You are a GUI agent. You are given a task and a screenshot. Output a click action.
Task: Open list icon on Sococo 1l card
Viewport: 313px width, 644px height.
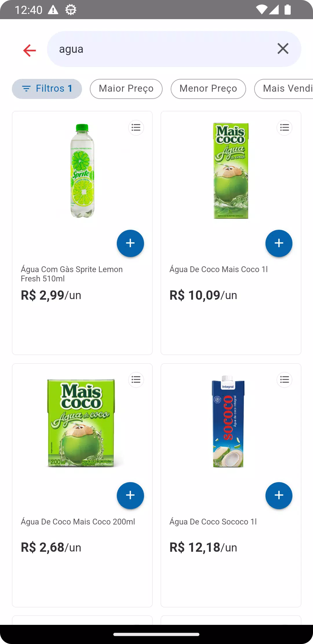pyautogui.click(x=285, y=379)
